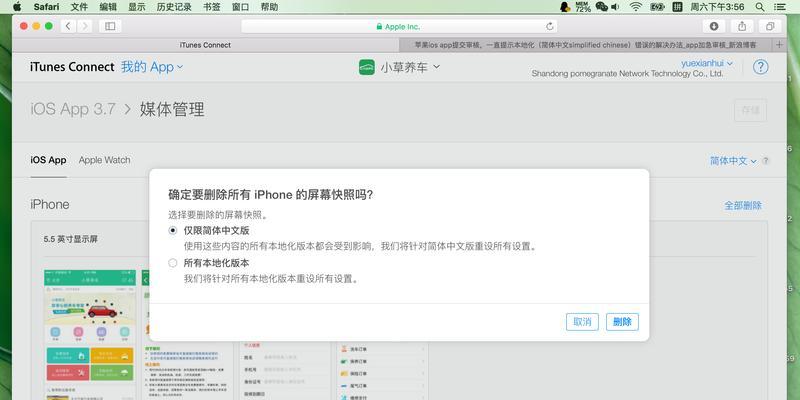The width and height of the screenshot is (800, 400).
Task: Open Spotlight search icon
Action: coord(760,7)
